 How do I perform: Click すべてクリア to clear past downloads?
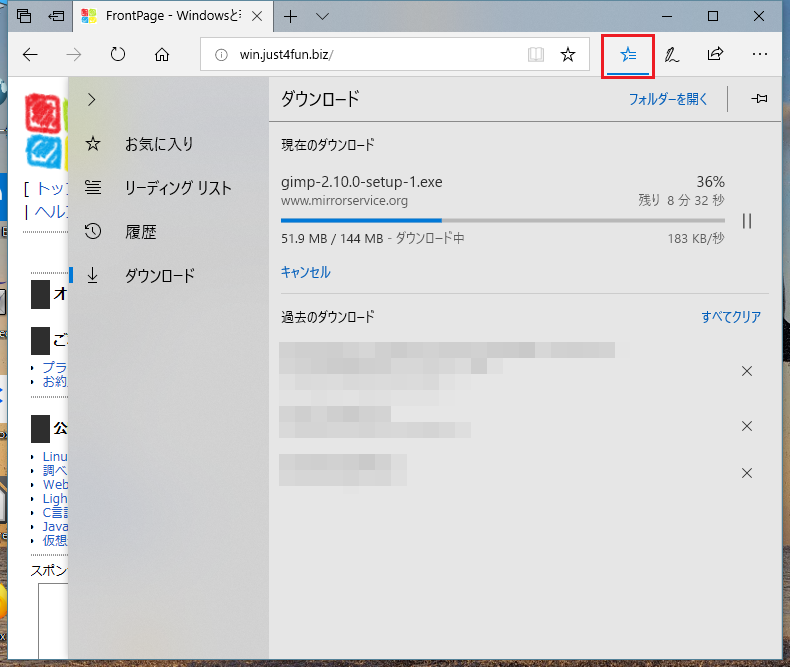click(x=730, y=317)
